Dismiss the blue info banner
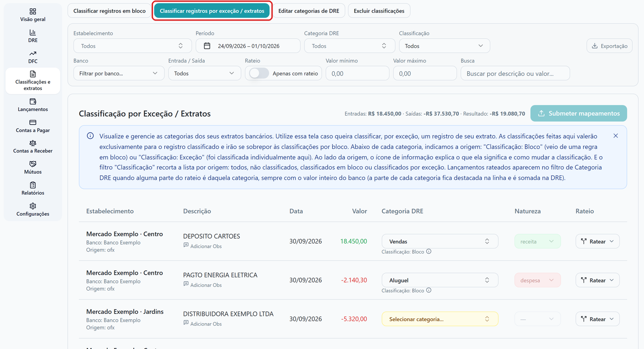644x349 pixels. [x=615, y=136]
